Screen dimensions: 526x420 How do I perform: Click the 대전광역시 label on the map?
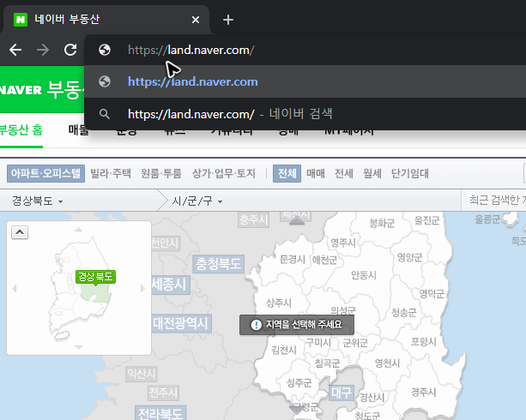click(180, 323)
